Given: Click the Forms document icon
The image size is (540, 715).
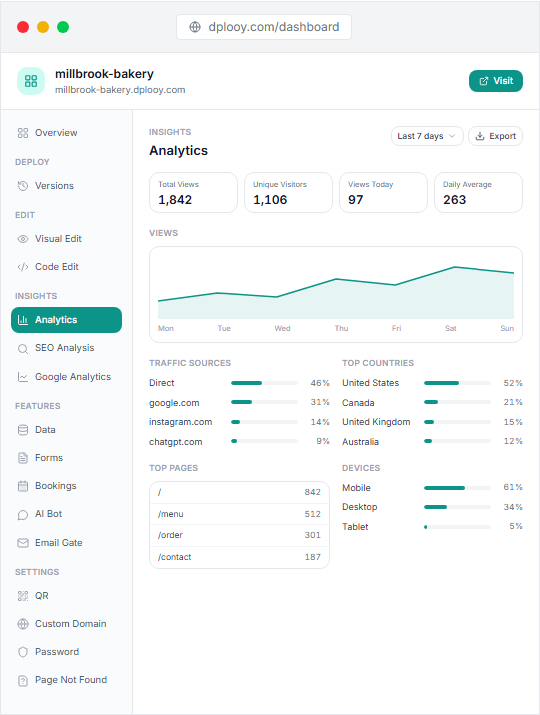Looking at the screenshot, I should point(23,458).
